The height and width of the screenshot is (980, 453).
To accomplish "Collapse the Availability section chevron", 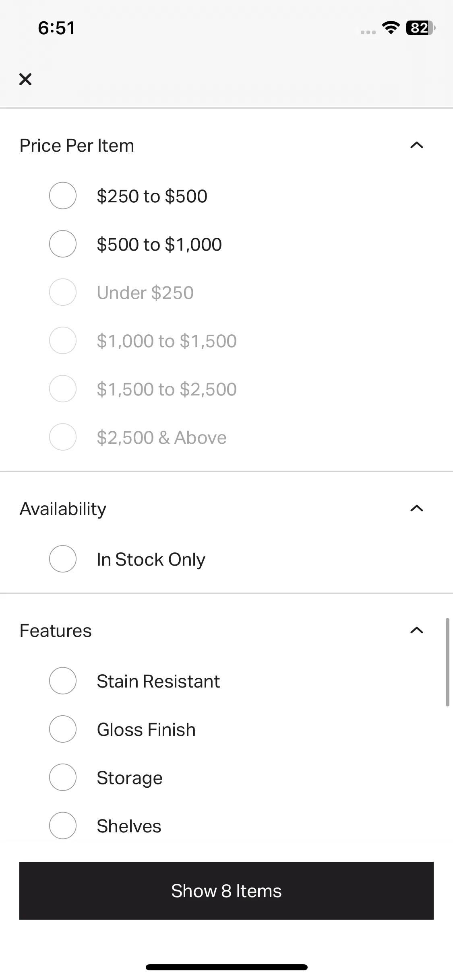I will 417,509.
